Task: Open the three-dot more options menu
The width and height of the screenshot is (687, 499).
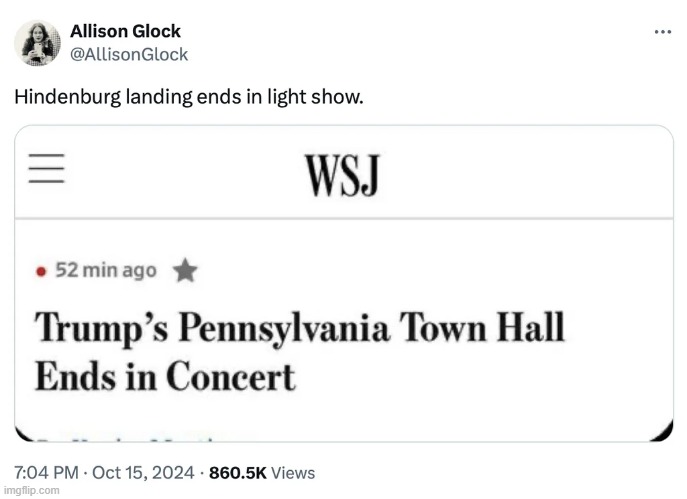Action: click(662, 32)
